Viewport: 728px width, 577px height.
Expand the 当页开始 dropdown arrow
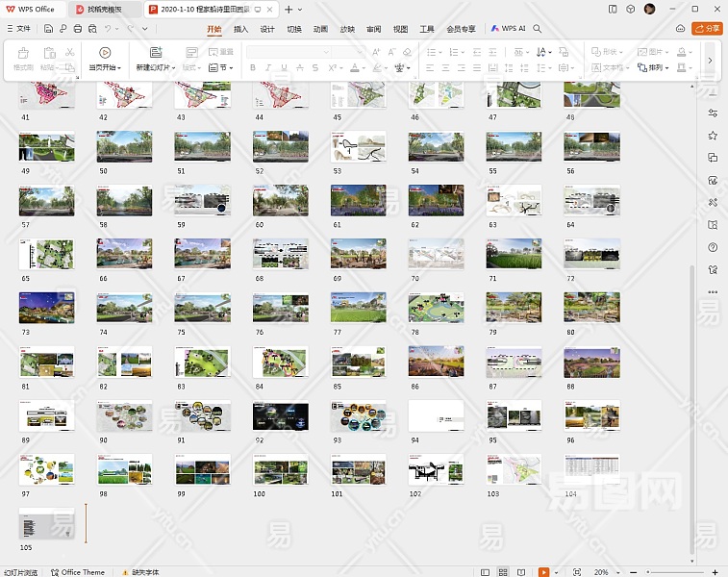pos(118,68)
